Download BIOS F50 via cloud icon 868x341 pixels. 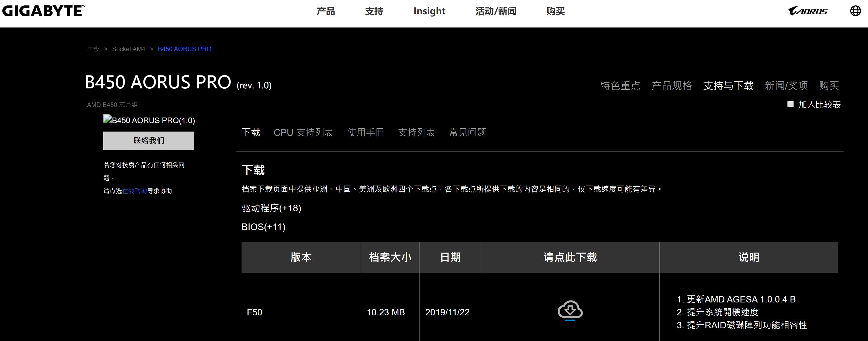pyautogui.click(x=570, y=310)
